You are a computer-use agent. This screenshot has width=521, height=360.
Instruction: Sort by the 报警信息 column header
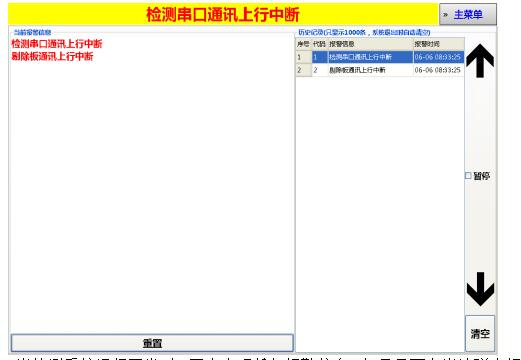[x=370, y=44]
